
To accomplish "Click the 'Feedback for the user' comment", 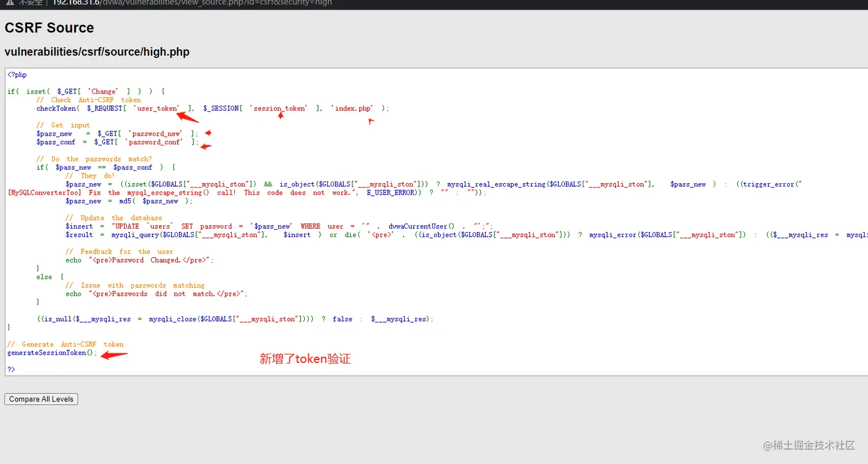I will point(119,252).
